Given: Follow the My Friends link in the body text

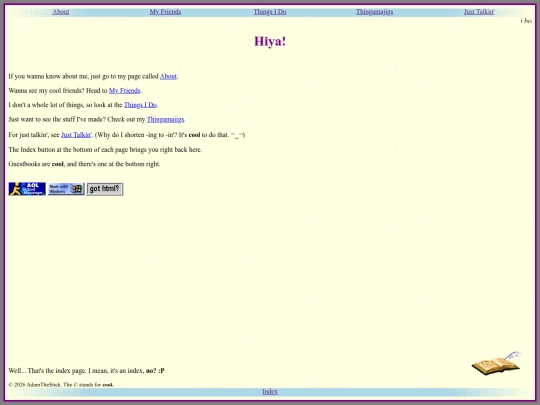Looking at the screenshot, I should pyautogui.click(x=125, y=91).
